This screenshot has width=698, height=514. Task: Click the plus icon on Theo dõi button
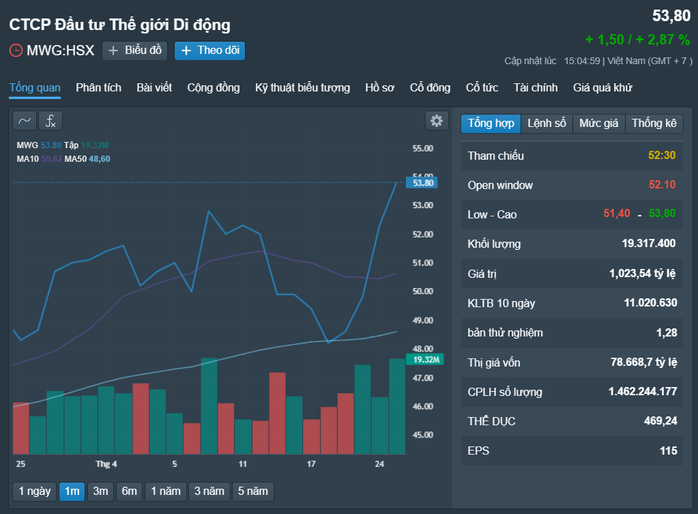pyautogui.click(x=187, y=51)
